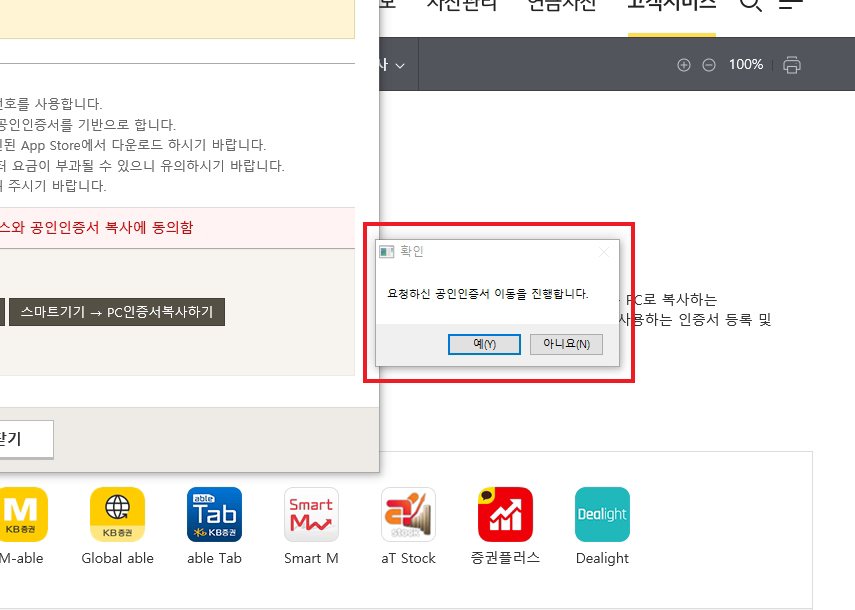Expand the dropdown chevron in the dark bar
This screenshot has width=855, height=610.
(400, 66)
